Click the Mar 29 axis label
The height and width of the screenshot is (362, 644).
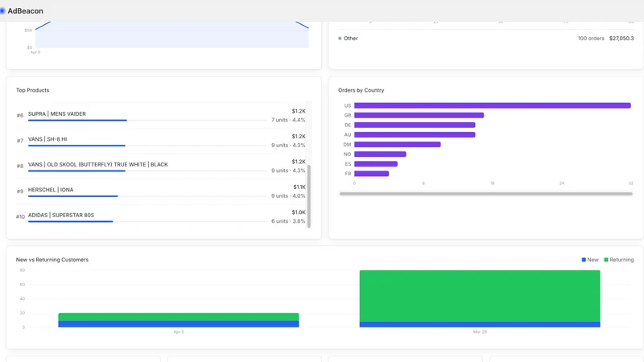480,331
